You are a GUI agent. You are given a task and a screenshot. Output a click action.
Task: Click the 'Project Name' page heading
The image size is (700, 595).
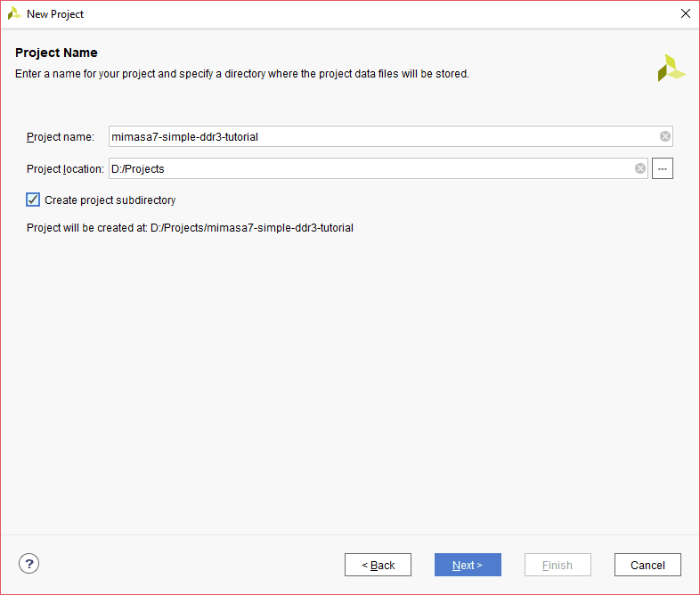[x=56, y=53]
